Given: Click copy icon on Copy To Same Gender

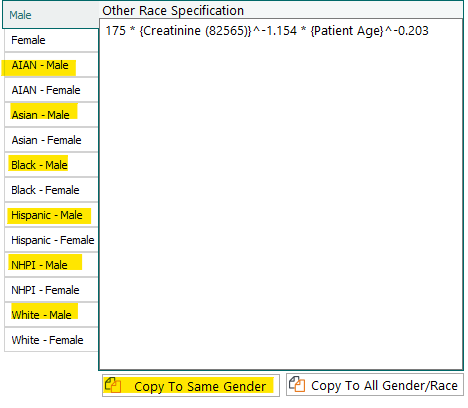Looking at the screenshot, I should pyautogui.click(x=113, y=385).
